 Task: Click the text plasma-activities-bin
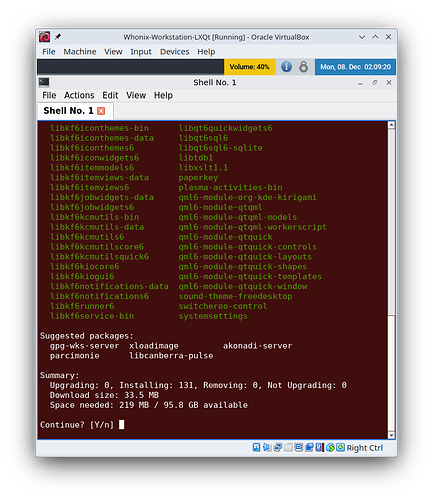(x=230, y=187)
